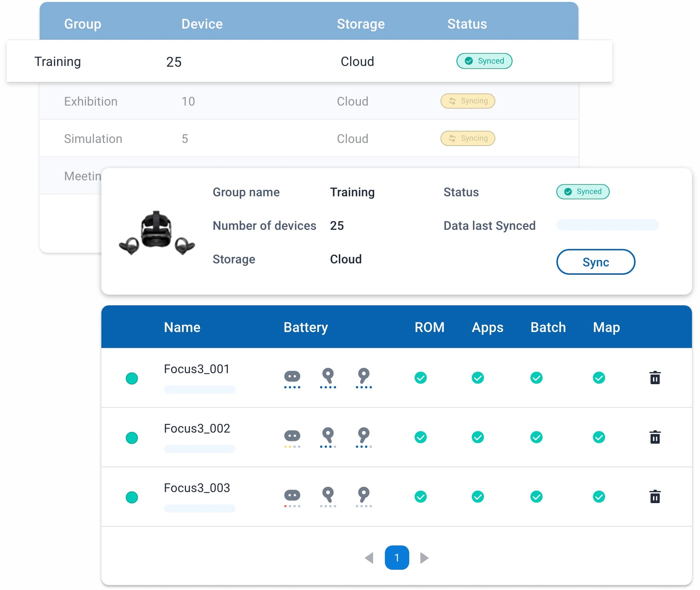
Task: Click the VR headset thumbnail image
Action: [x=157, y=232]
